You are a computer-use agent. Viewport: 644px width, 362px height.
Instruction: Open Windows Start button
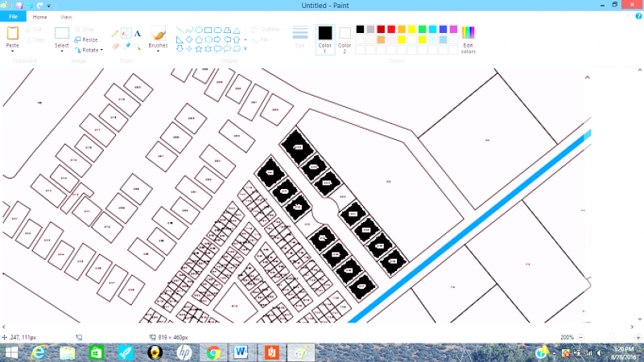click(x=11, y=352)
